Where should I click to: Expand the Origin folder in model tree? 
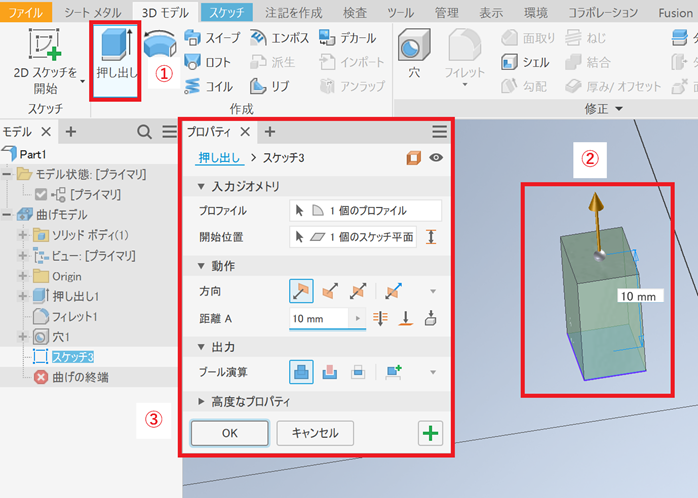tap(22, 276)
